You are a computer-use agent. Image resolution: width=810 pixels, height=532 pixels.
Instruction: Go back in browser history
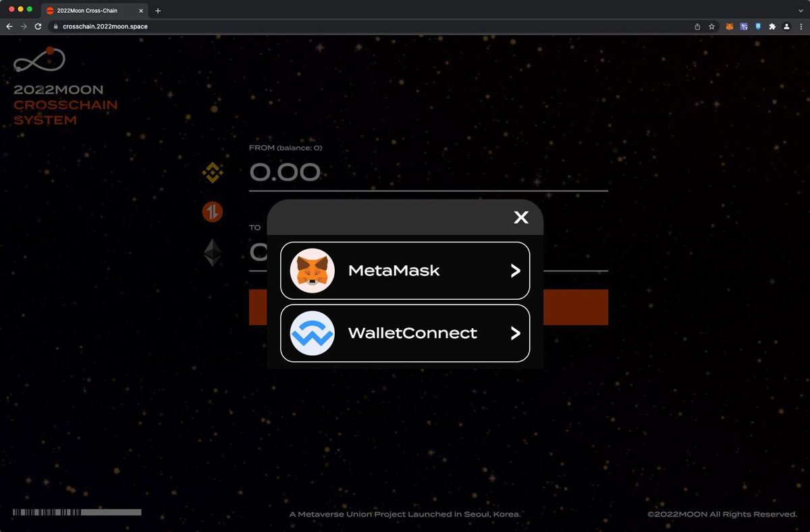click(9, 26)
